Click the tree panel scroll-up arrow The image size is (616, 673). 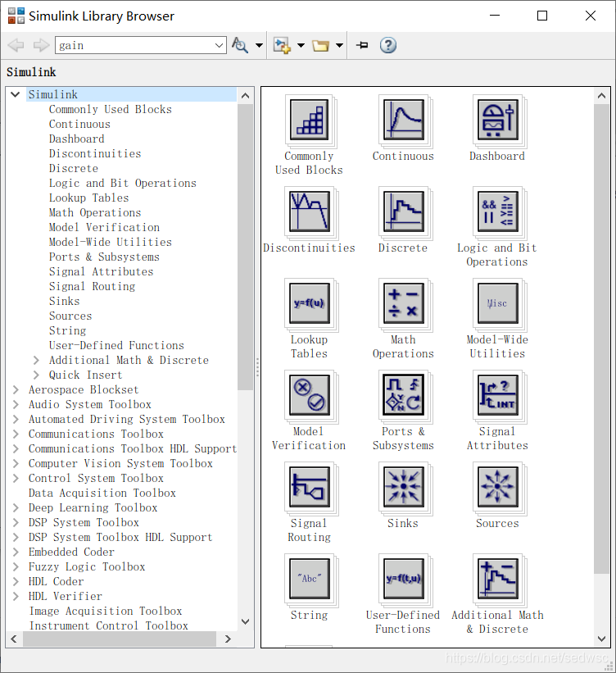246,96
